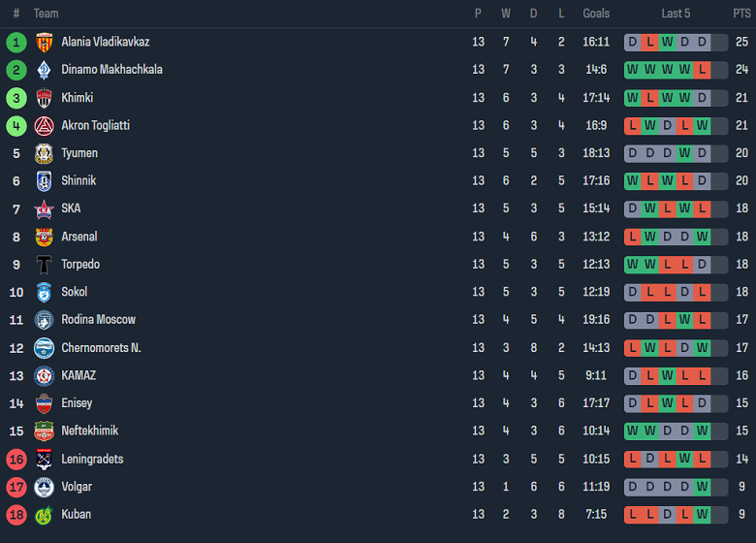Click the Kuban green-yellow badge
Viewport: 756px width, 543px height.
(x=44, y=514)
